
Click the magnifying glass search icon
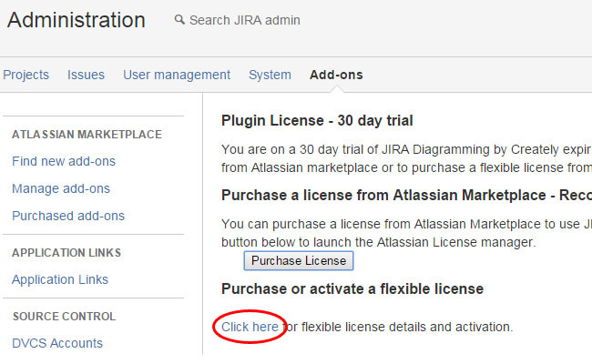[179, 20]
